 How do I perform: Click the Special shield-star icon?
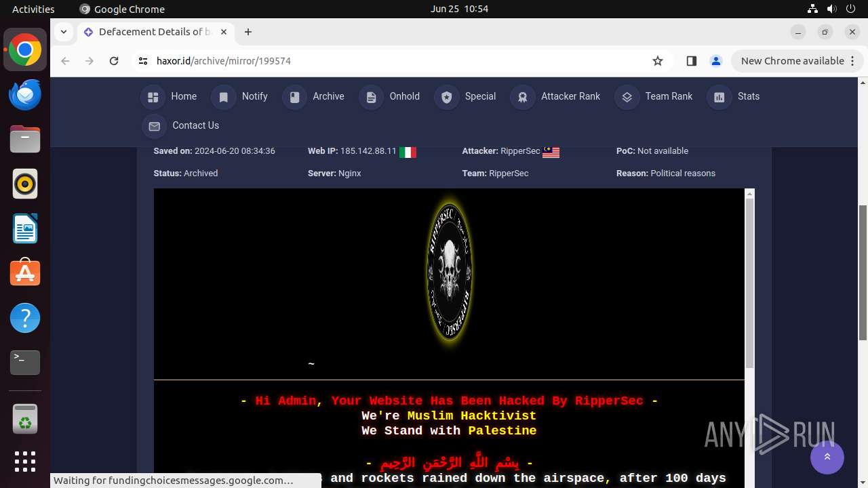coord(446,97)
